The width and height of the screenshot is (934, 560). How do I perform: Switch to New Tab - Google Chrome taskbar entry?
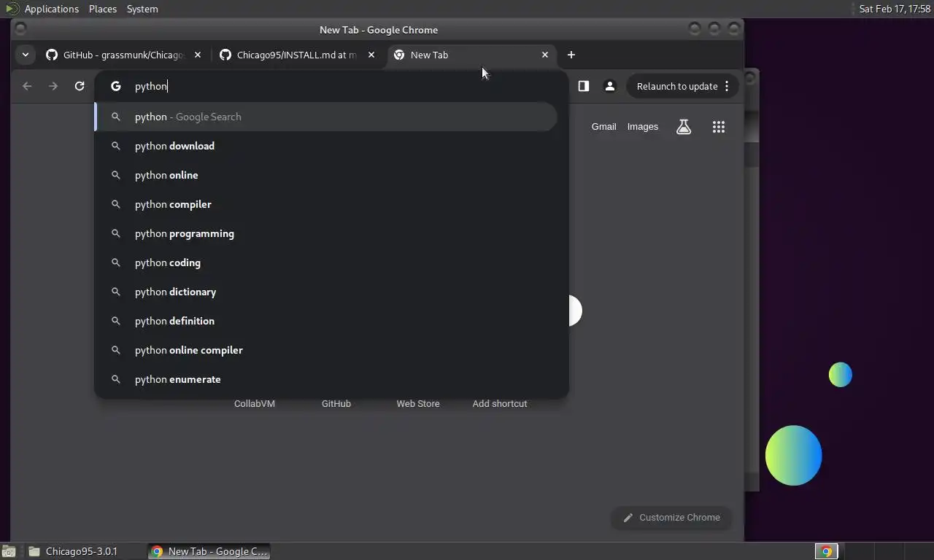click(209, 551)
